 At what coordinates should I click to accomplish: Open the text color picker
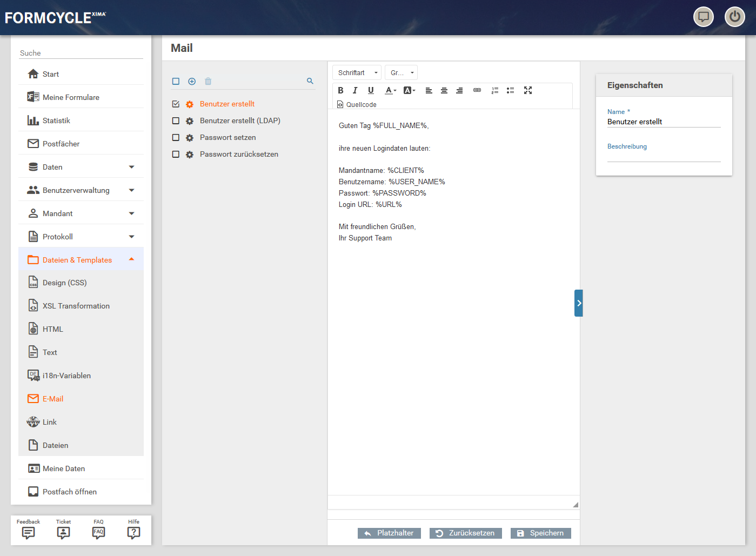(390, 90)
